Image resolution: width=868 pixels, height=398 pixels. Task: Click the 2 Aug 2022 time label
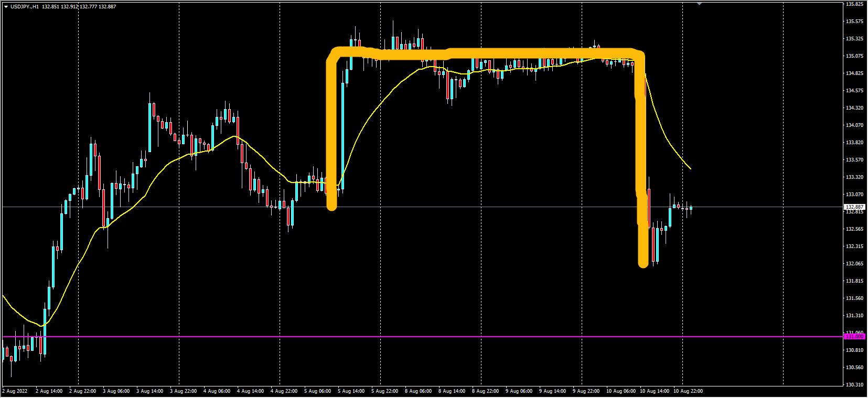click(15, 391)
